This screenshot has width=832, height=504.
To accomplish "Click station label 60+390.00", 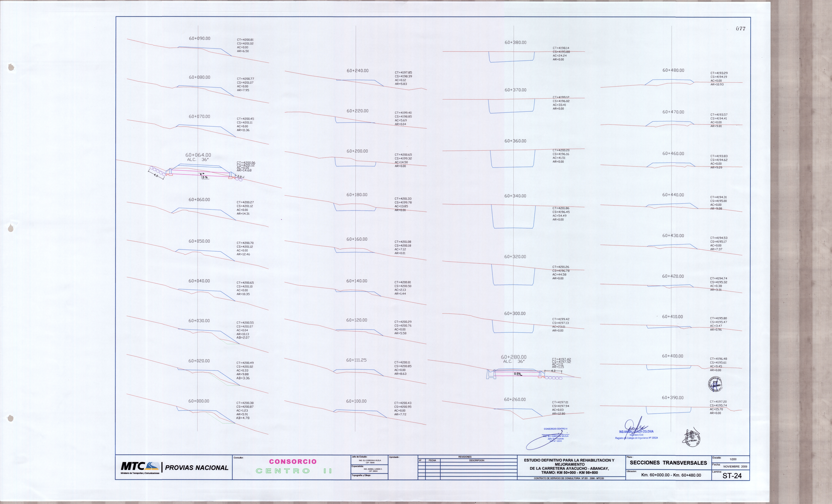I will (673, 398).
